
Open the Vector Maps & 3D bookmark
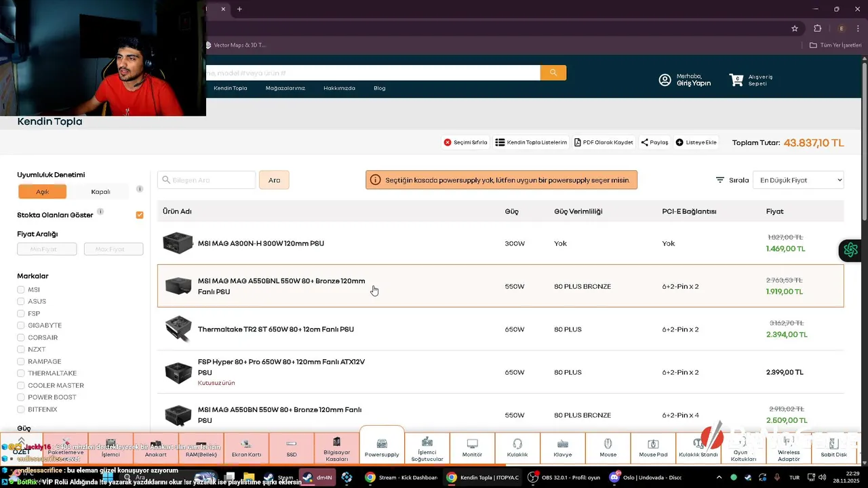(236, 45)
